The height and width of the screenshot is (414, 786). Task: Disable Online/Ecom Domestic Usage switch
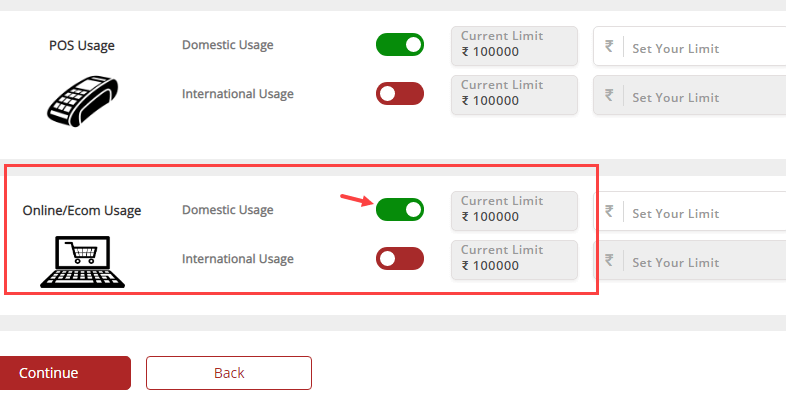click(x=400, y=210)
